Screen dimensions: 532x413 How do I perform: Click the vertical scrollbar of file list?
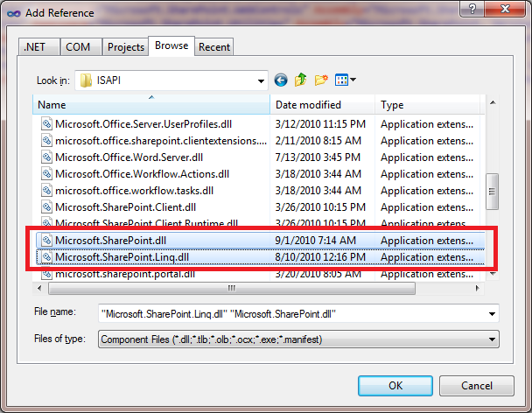(492, 187)
